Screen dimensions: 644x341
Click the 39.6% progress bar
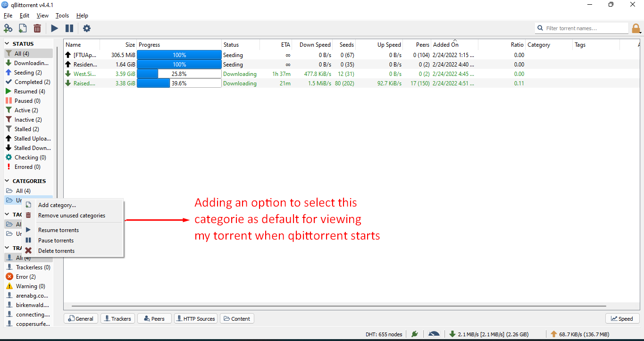[x=179, y=83]
